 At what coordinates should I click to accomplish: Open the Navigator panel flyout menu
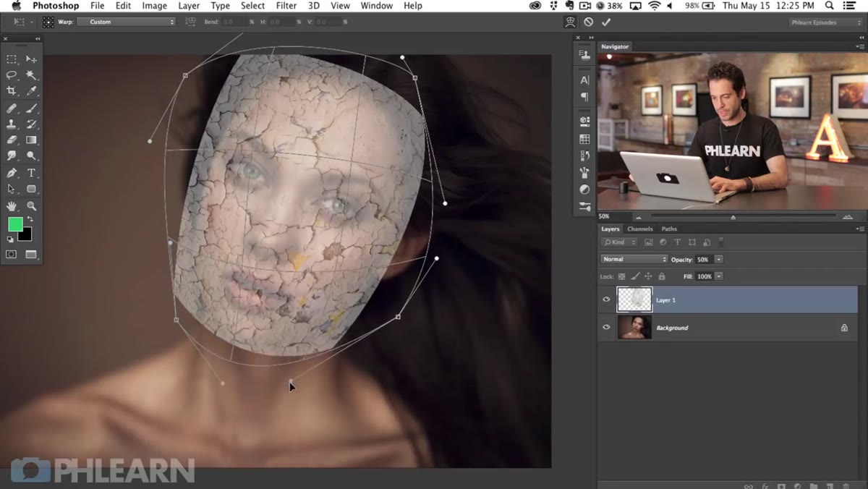pos(859,46)
